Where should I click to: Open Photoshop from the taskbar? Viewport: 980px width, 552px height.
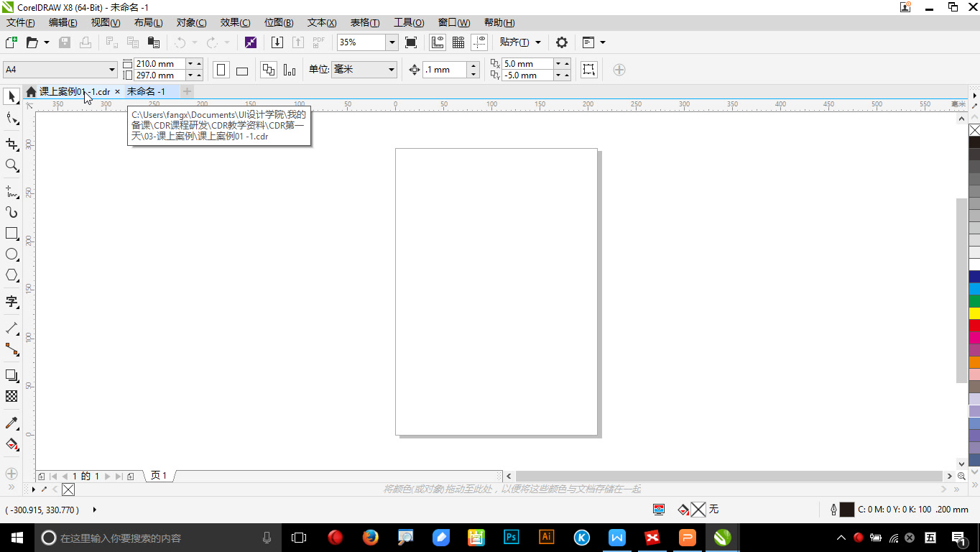tap(511, 537)
